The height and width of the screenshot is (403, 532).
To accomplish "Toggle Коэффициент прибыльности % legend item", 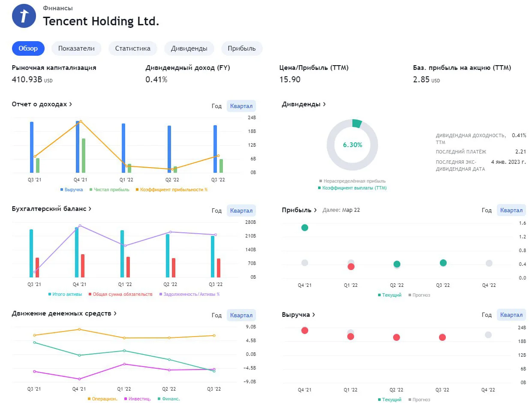I will pyautogui.click(x=171, y=189).
